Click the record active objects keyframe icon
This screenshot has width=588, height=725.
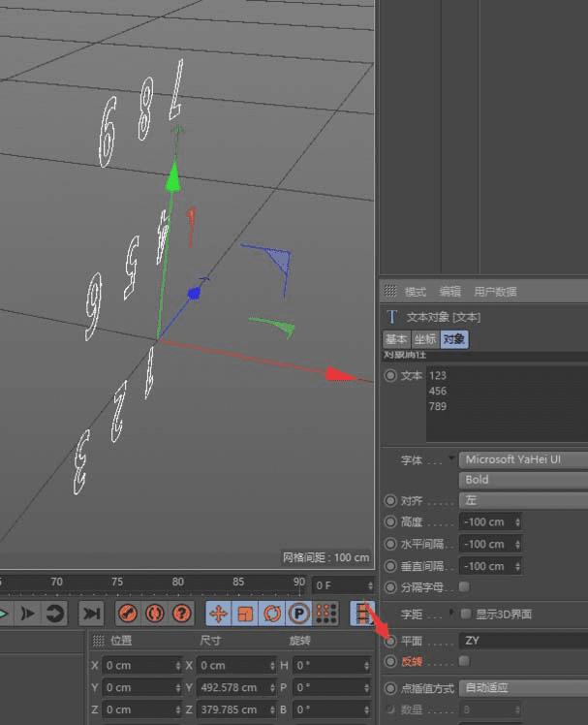pyautogui.click(x=128, y=614)
